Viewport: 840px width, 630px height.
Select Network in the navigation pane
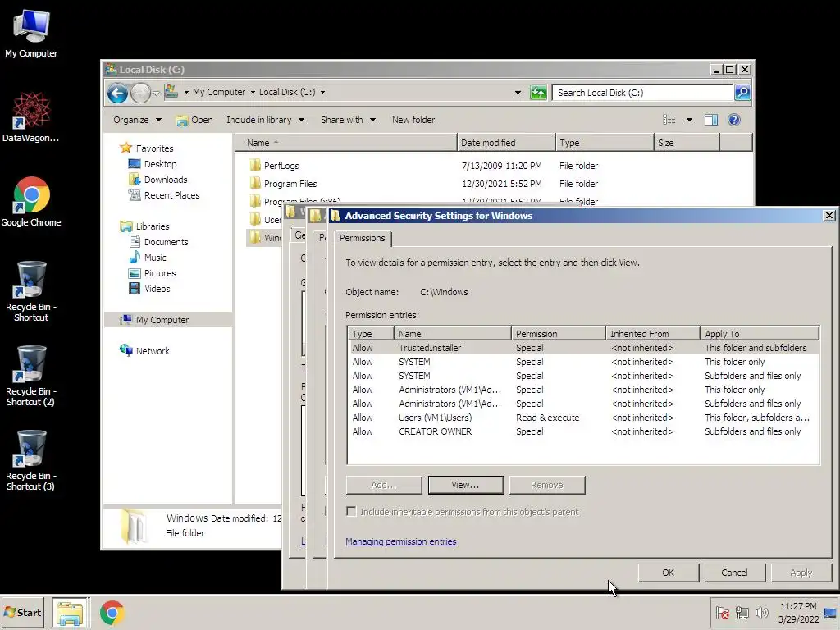coord(144,351)
